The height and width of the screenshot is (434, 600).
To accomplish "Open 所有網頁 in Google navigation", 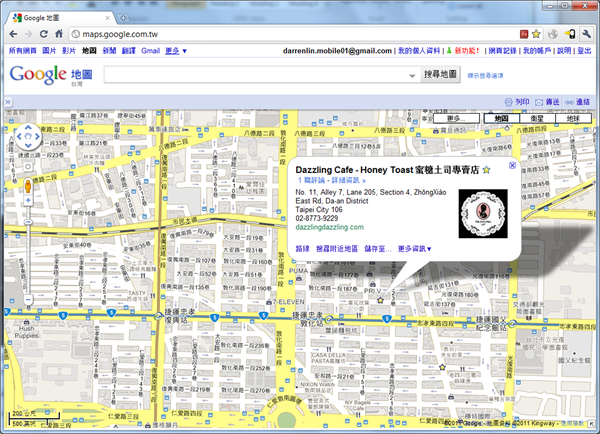I will tap(23, 51).
